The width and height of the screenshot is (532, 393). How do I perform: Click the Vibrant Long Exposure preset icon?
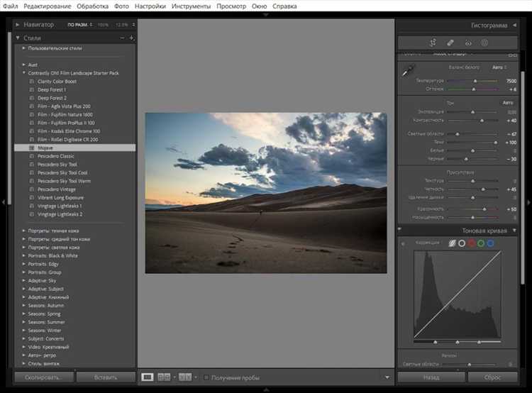tap(31, 197)
